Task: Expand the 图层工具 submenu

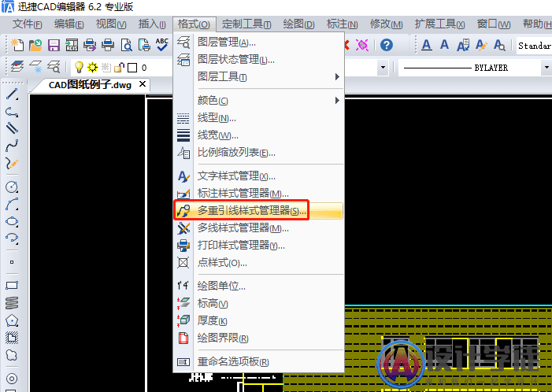Action: point(258,76)
